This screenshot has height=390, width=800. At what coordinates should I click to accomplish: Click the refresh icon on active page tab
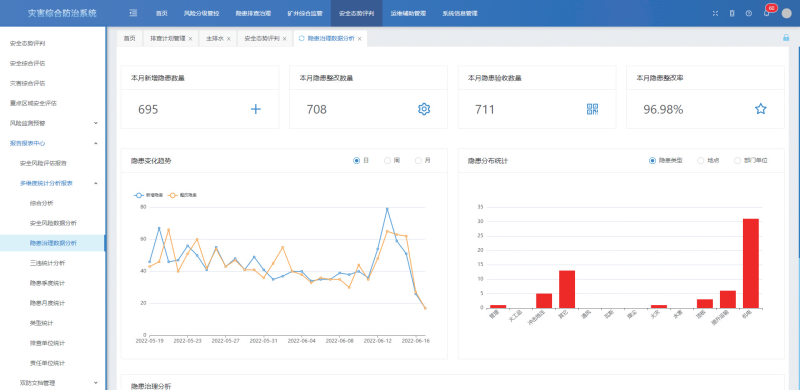[x=301, y=38]
